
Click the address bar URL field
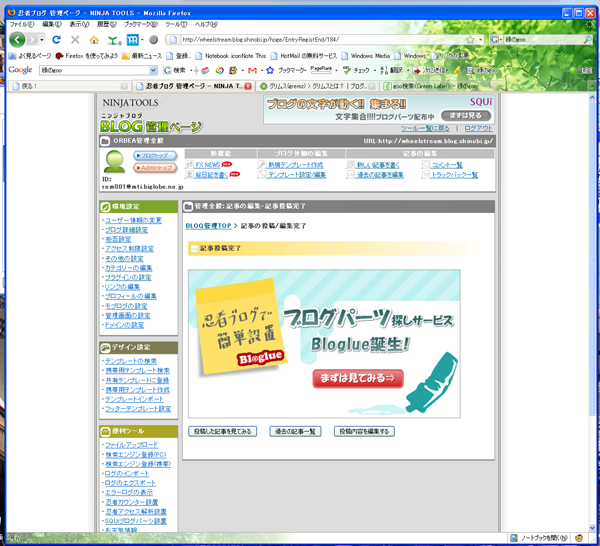tap(321, 39)
